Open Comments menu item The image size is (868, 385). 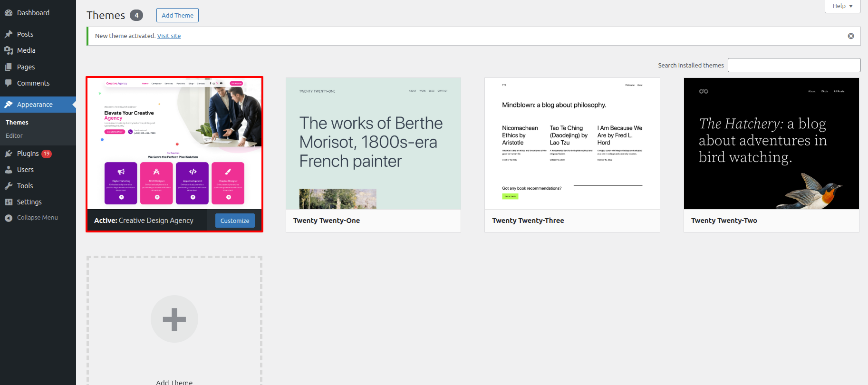38,83
